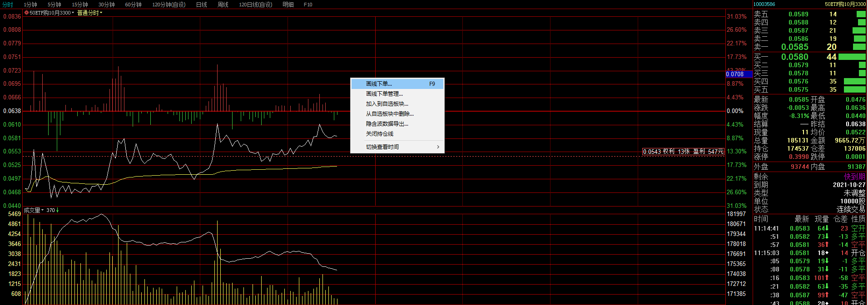Open the 明细 tab
The image size is (868, 305).
[288, 5]
